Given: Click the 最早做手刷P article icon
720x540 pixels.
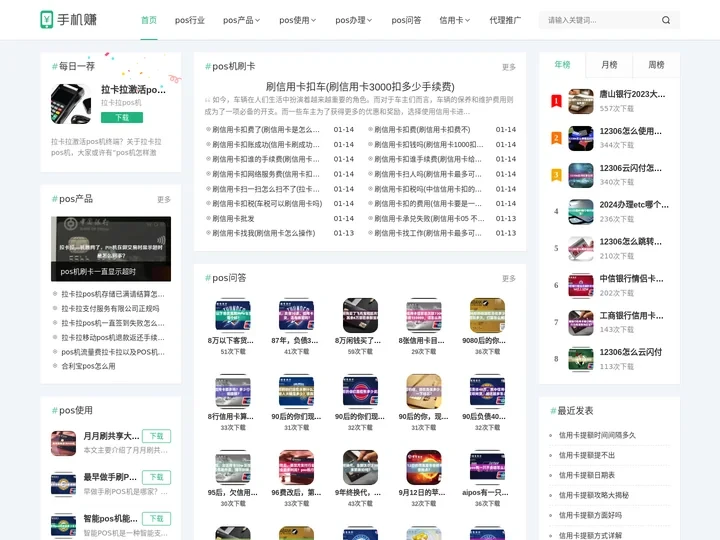Looking at the screenshot, I should (x=63, y=484).
